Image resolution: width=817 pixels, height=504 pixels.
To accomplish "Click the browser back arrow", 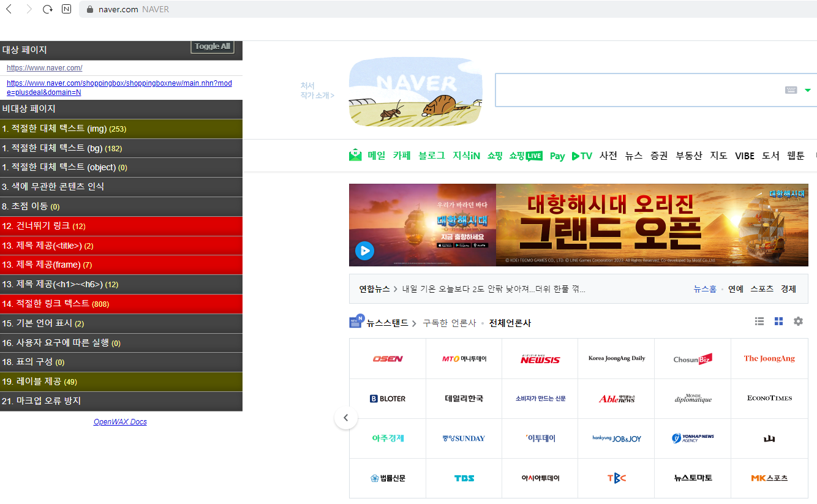I will click(9, 9).
